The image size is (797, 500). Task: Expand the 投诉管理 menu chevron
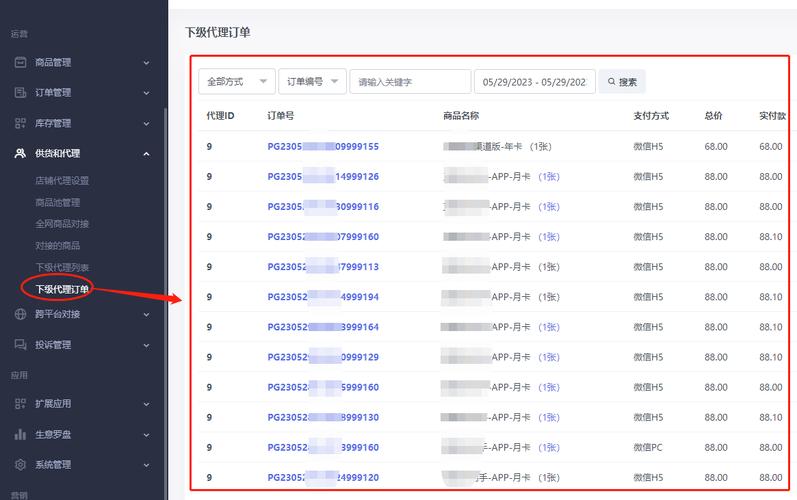[146, 346]
